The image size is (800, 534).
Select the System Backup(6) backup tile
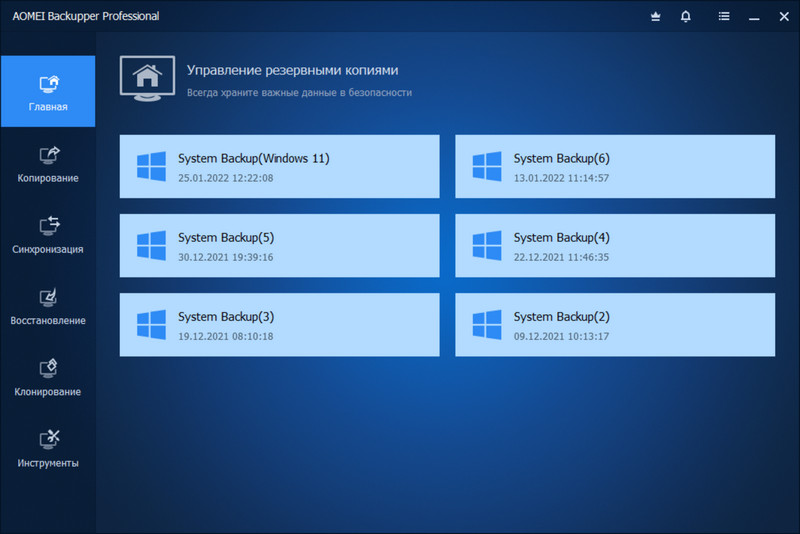click(x=615, y=167)
